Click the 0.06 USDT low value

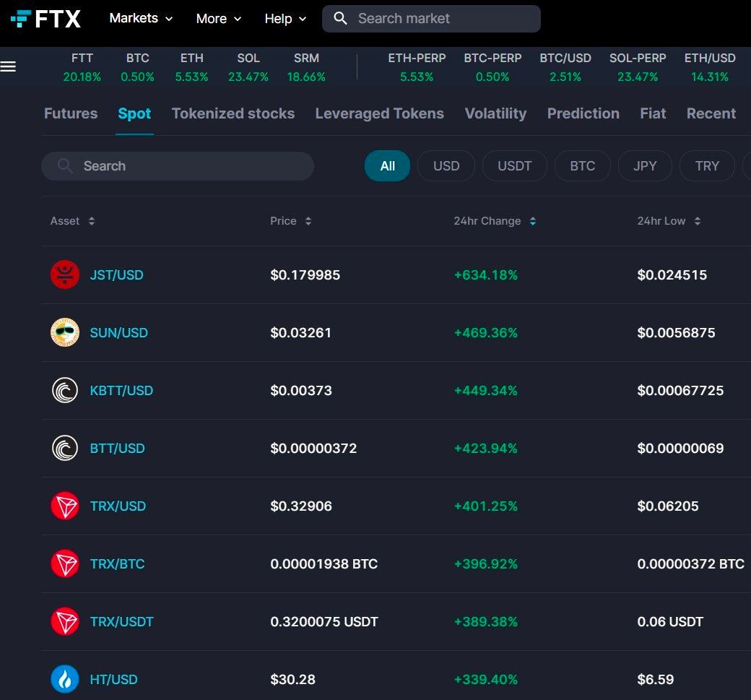tap(670, 622)
